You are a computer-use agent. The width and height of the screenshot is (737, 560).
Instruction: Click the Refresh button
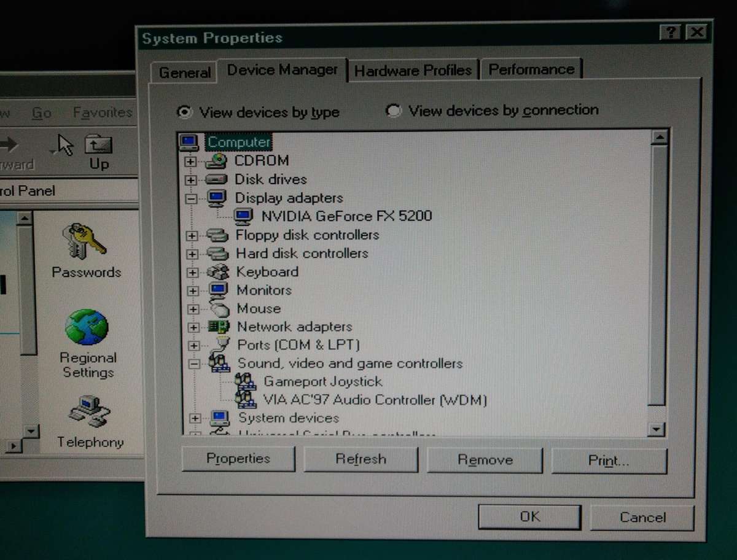click(x=361, y=459)
